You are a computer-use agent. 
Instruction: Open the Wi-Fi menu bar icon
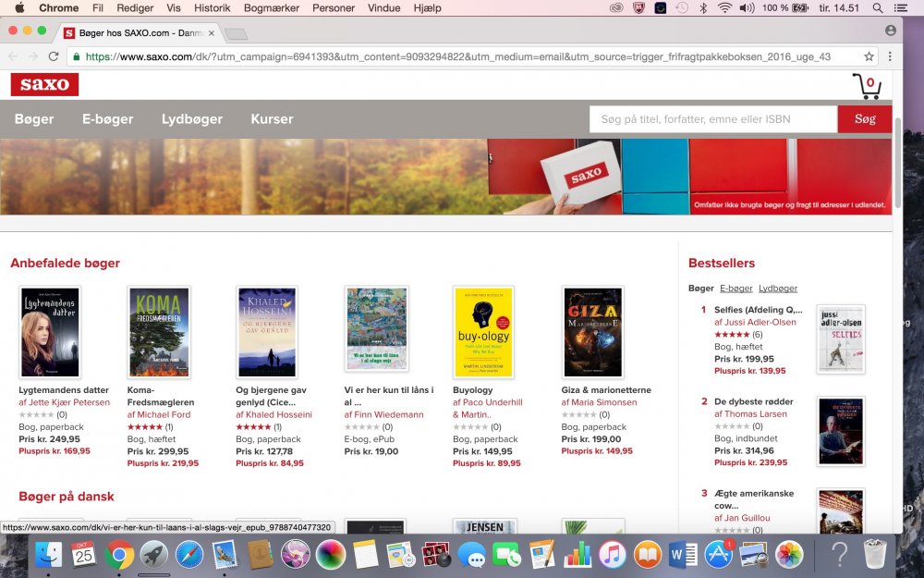point(724,7)
